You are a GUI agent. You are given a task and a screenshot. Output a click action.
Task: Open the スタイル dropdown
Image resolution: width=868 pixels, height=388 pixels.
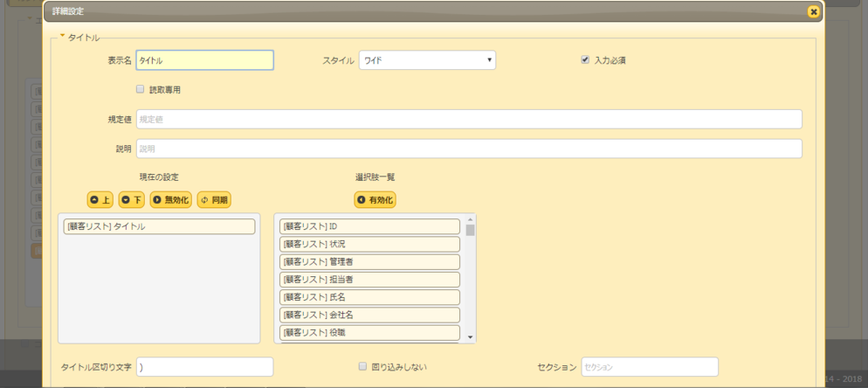[427, 60]
